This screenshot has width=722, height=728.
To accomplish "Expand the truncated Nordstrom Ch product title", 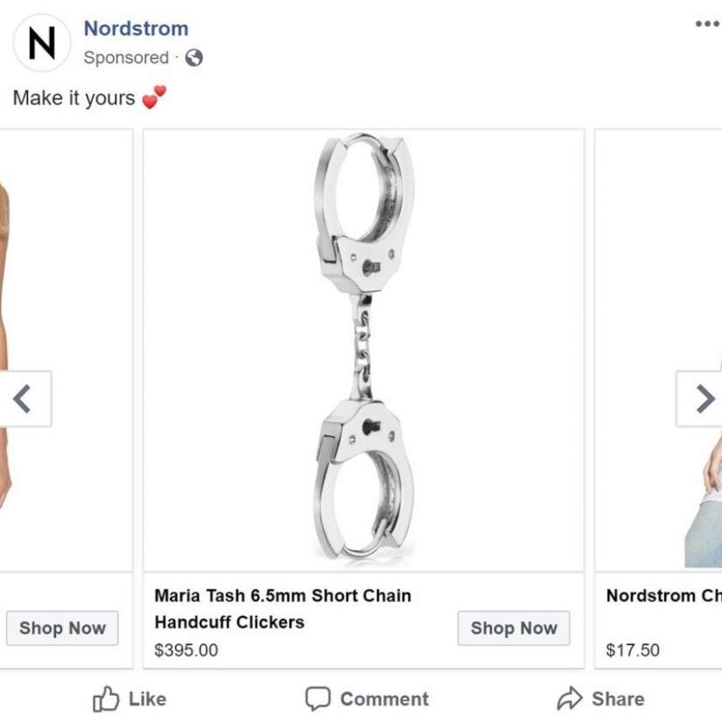I will [x=662, y=596].
